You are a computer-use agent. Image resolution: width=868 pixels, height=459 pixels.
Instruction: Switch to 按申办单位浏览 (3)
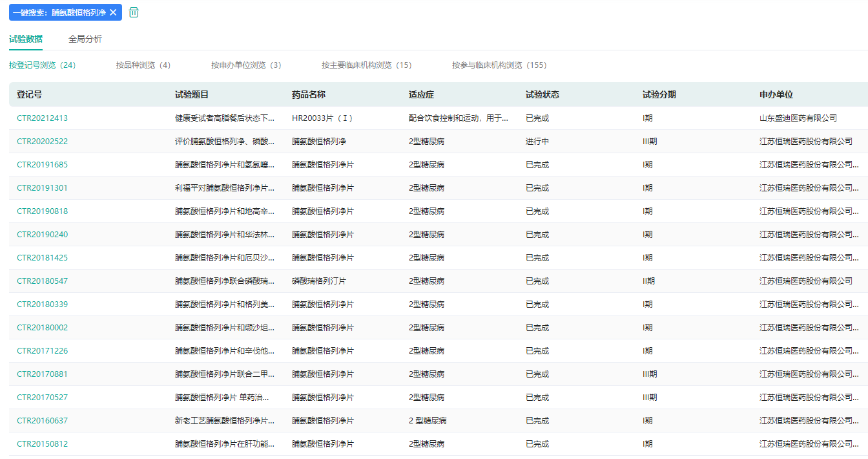tap(246, 65)
